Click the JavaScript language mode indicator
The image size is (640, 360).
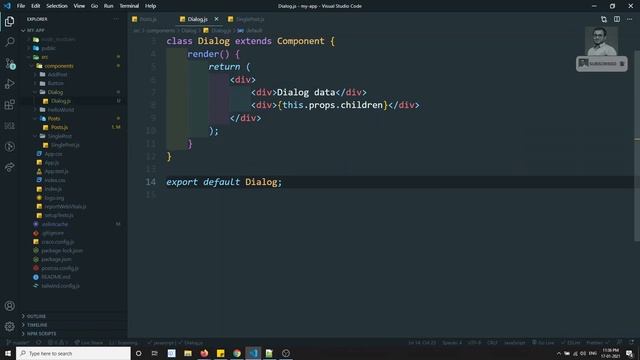514,342
